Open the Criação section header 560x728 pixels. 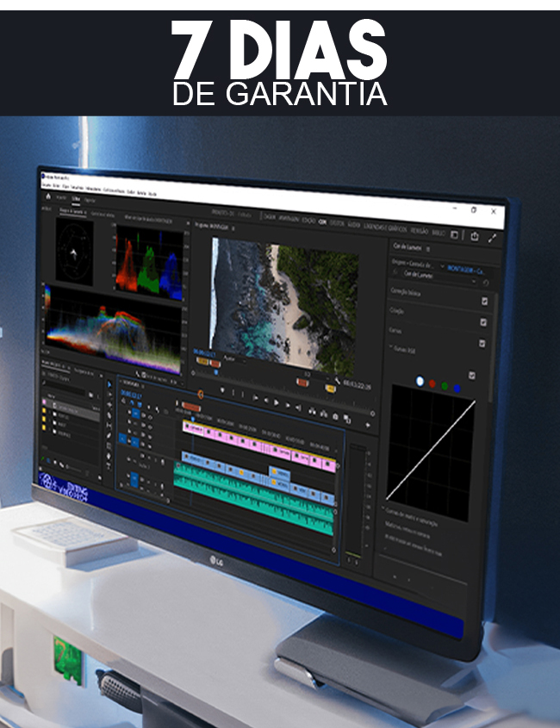point(396,310)
